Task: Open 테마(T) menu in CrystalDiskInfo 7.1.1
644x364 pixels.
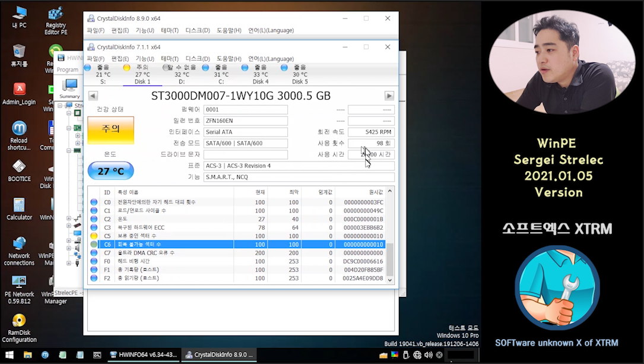Action: [x=170, y=59]
